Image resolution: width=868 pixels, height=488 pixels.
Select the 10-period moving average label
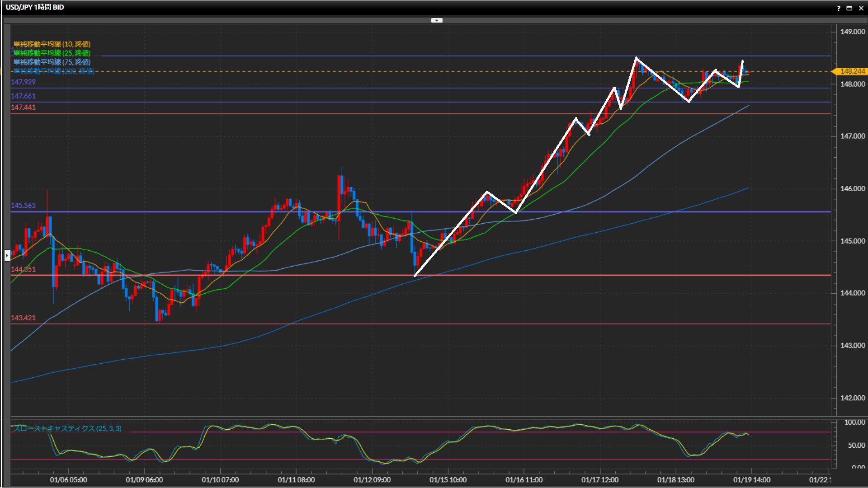point(52,44)
